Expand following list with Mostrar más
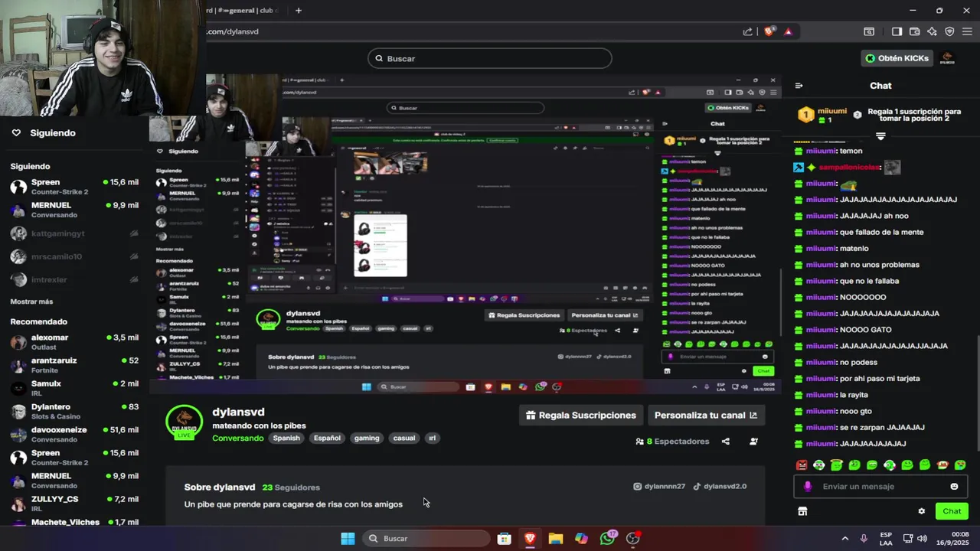980x551 pixels. [x=31, y=302]
